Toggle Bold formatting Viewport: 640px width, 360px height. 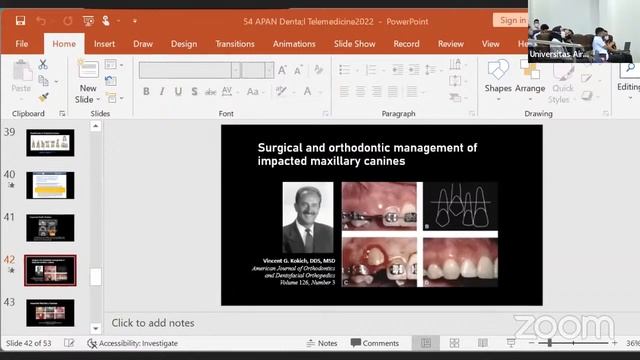146,91
